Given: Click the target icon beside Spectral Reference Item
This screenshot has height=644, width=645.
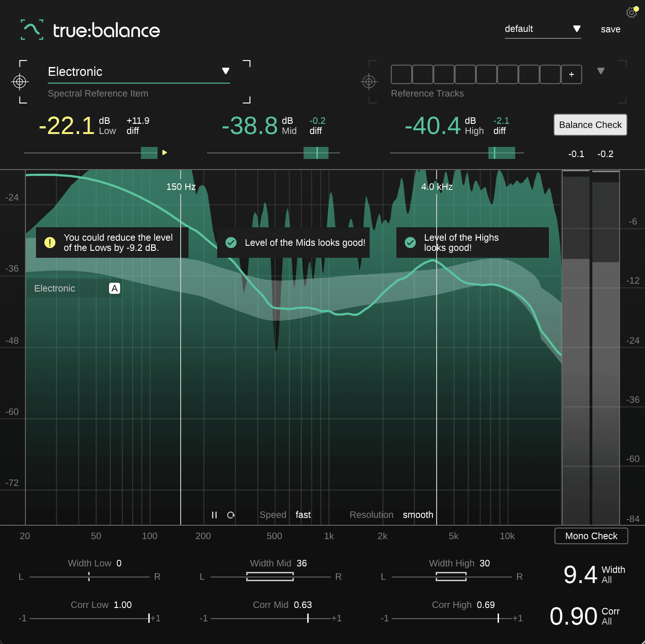Looking at the screenshot, I should [20, 82].
